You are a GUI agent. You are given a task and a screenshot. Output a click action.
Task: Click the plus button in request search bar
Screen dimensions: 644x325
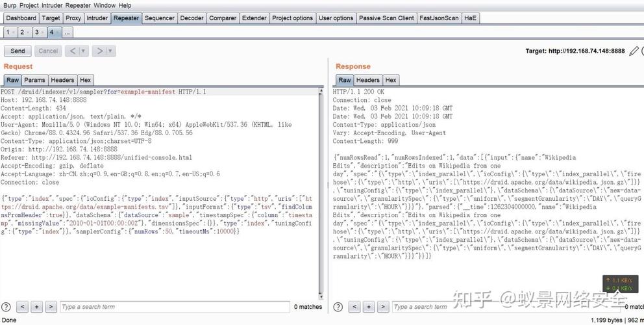(36, 307)
